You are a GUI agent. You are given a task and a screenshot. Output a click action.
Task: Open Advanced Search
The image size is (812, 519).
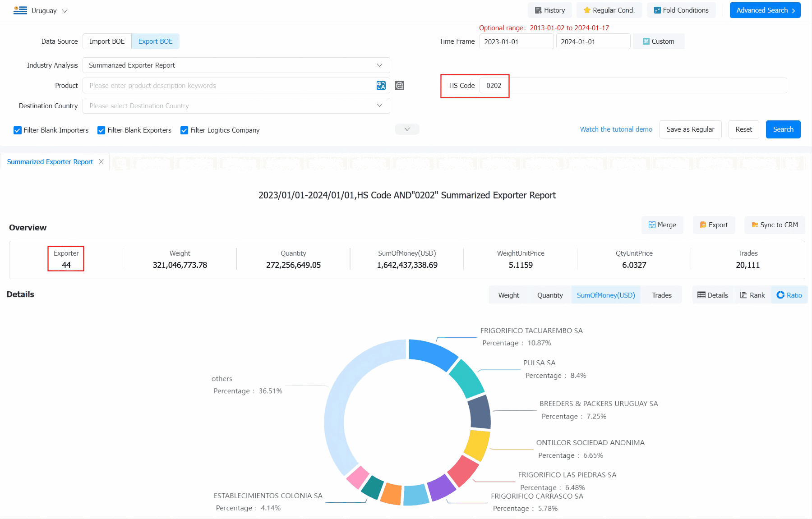765,10
